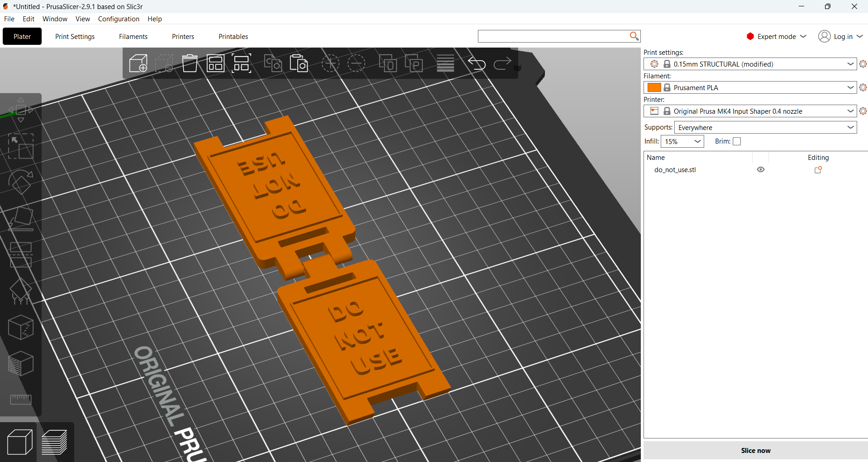Open the Configuration menu
Viewport: 868px width, 462px height.
click(x=119, y=19)
